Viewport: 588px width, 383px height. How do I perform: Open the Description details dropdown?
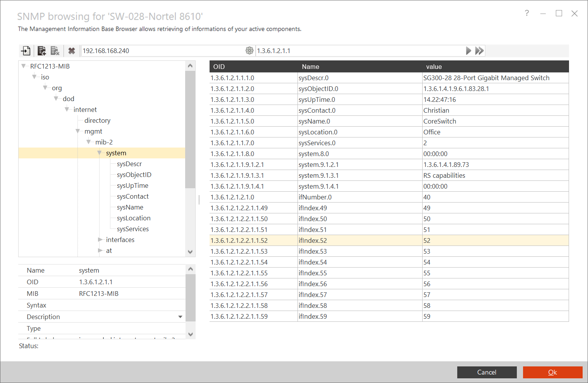(180, 316)
